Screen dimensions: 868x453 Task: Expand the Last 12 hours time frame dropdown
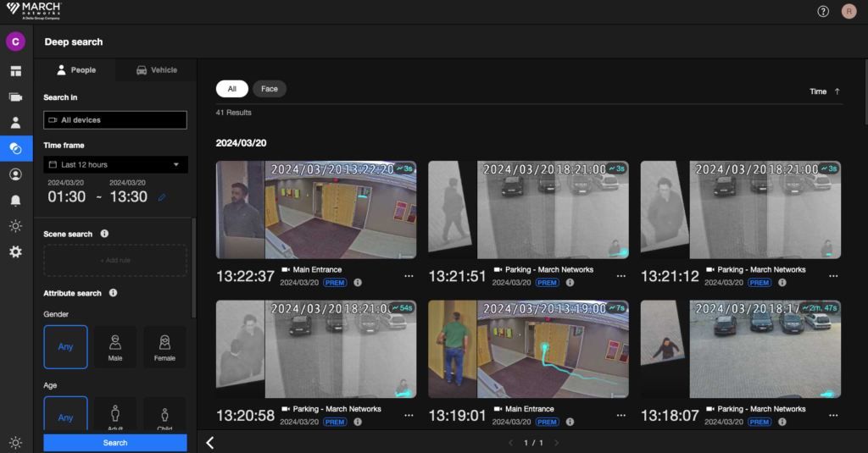pyautogui.click(x=115, y=164)
